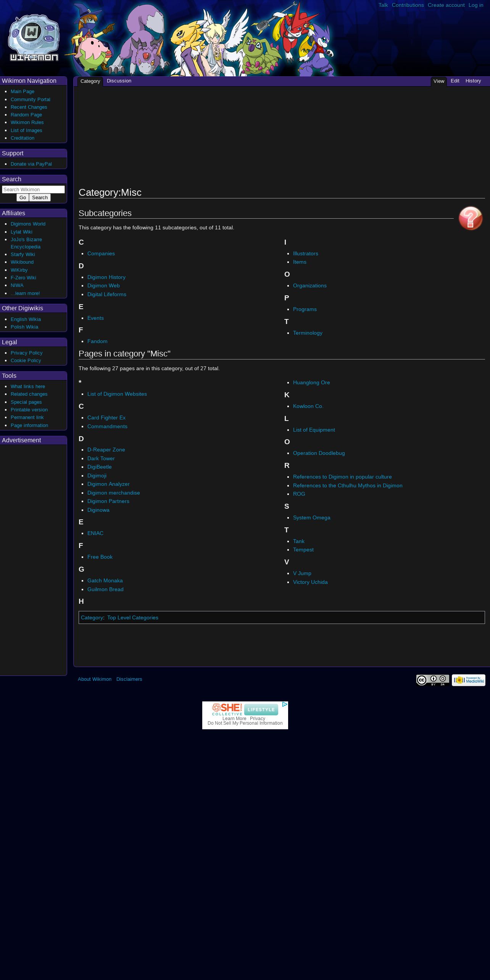
Task: Open the Companies subcategory
Action: [101, 253]
